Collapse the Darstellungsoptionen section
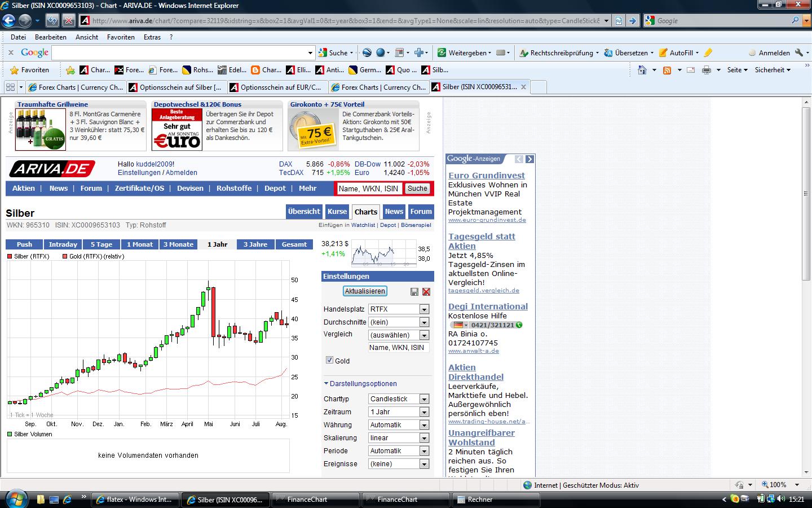Viewport: 812px width, 508px height. tap(360, 384)
